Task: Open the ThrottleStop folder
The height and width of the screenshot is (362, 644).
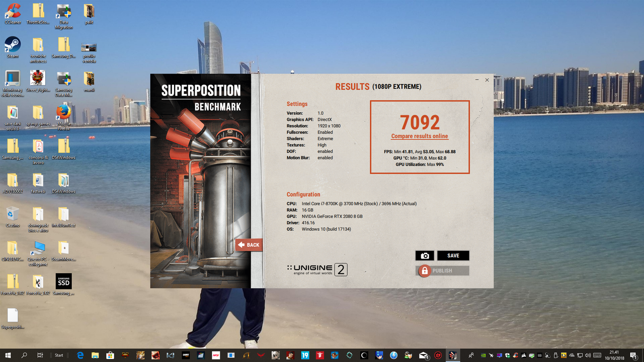Action: [38, 14]
